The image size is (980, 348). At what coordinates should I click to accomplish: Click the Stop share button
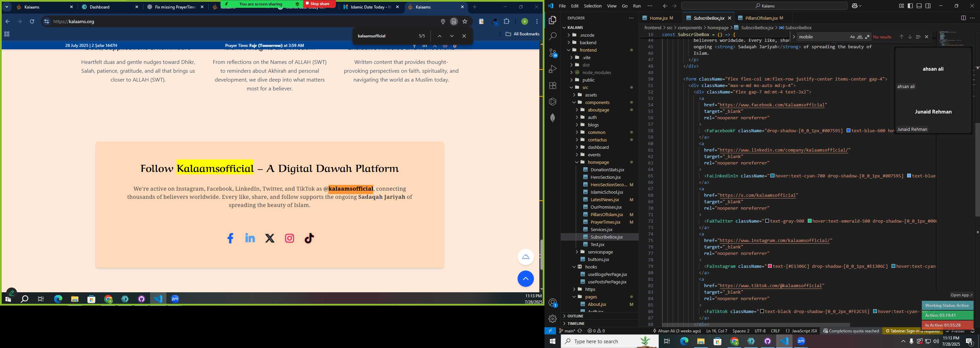pos(320,4)
